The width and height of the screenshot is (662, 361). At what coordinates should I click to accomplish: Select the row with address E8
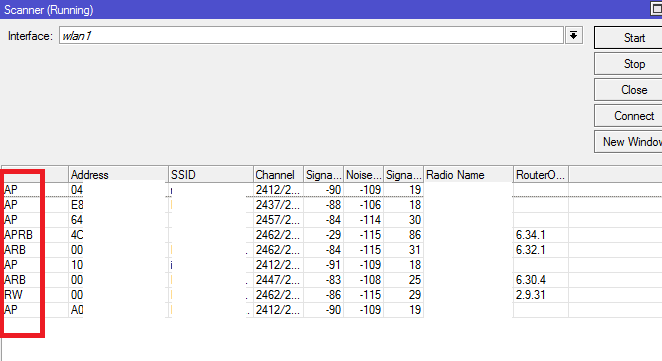coord(331,205)
